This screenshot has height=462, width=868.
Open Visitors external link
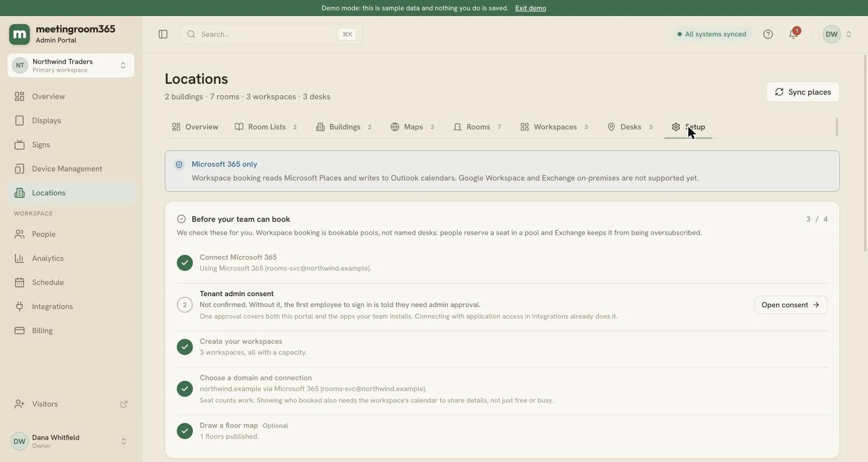71,404
